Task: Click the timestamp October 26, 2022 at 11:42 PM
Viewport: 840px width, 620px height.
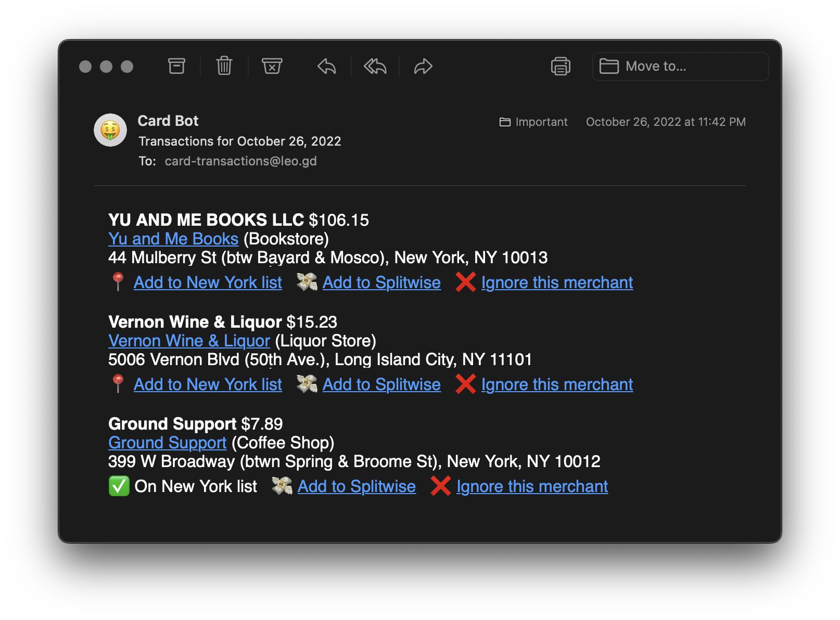Action: pyautogui.click(x=666, y=122)
